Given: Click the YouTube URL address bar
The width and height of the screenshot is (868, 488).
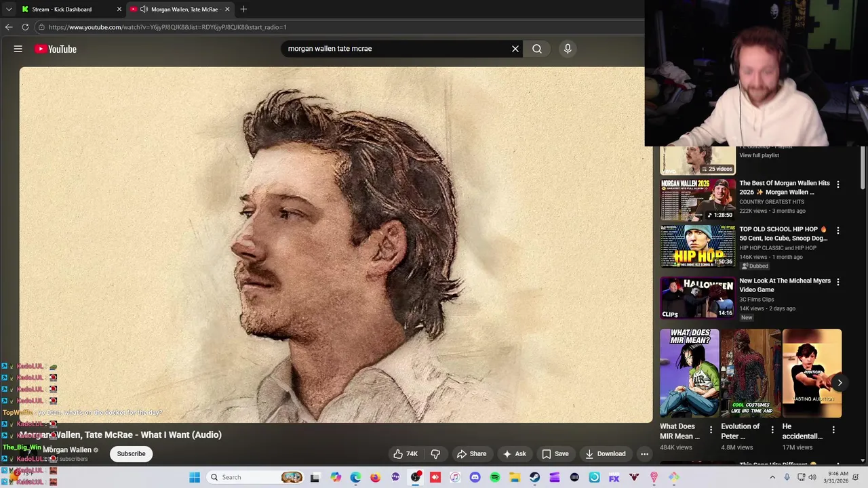Looking at the screenshot, I should tap(339, 27).
